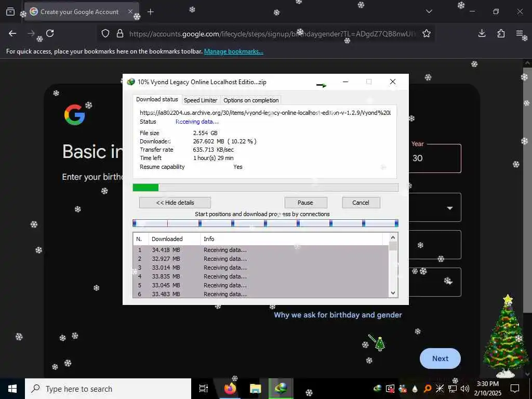Click the IDM icon in the download dialog title bar
Image resolution: width=532 pixels, height=399 pixels.
click(130, 82)
